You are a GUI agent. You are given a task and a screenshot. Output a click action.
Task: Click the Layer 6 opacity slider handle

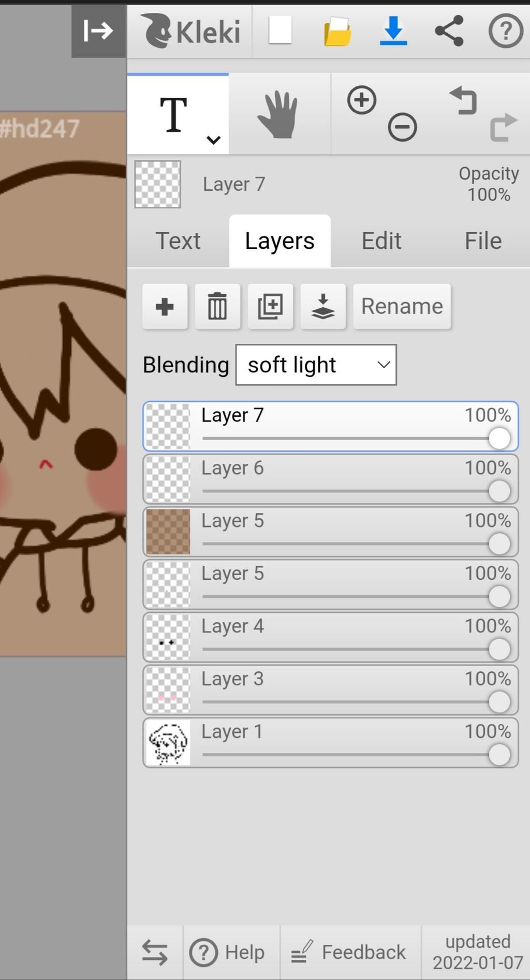pyautogui.click(x=499, y=491)
